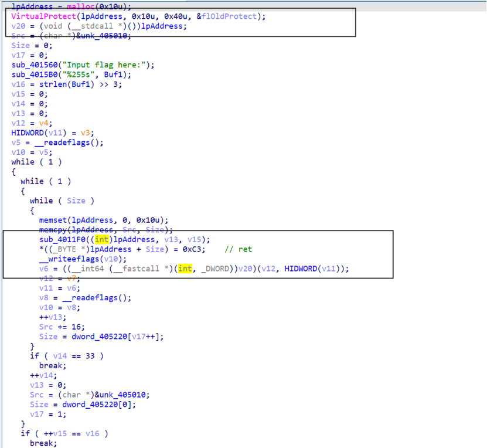Click the strlen function name
The image size is (487, 448).
coord(53,84)
